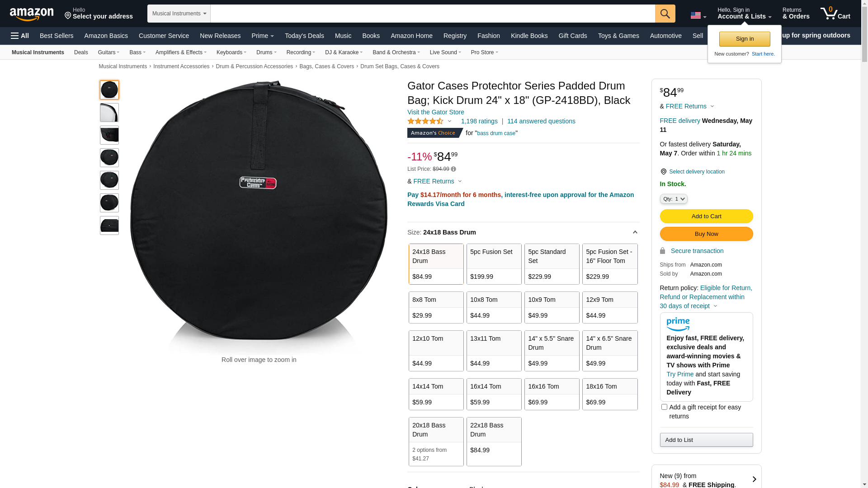Click the star rating icons

tap(425, 121)
